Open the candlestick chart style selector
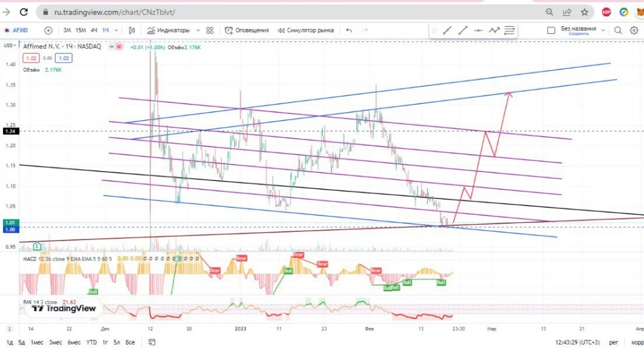644x348 pixels. pos(132,30)
